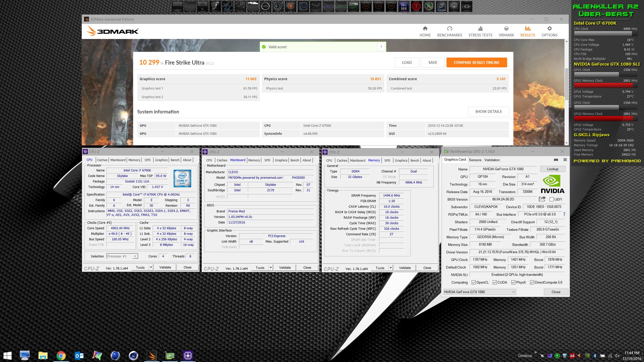Open the 3DMark Benchmarks section
The height and width of the screenshot is (362, 644).
(x=450, y=31)
